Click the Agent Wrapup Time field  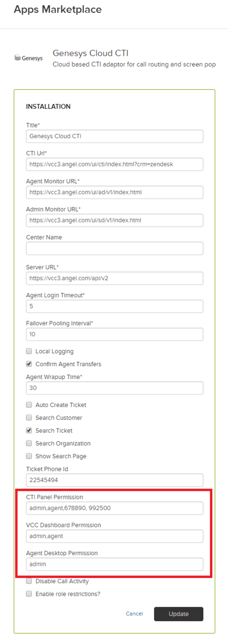[x=115, y=388]
